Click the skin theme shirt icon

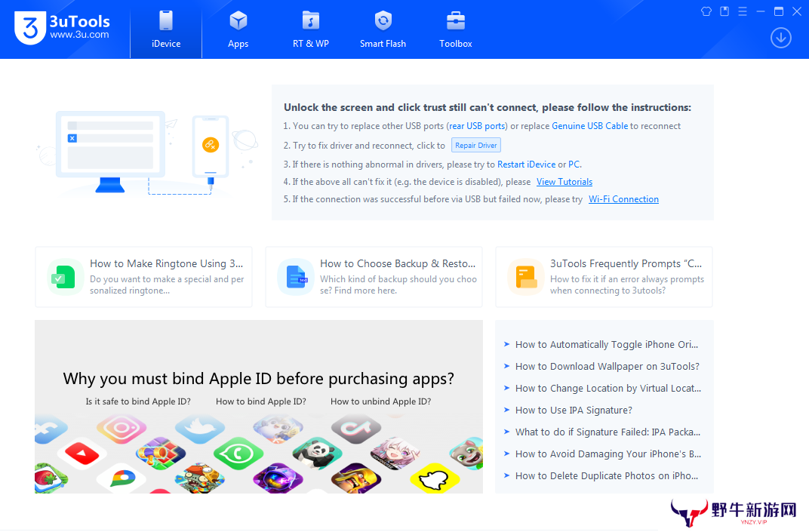pyautogui.click(x=706, y=11)
